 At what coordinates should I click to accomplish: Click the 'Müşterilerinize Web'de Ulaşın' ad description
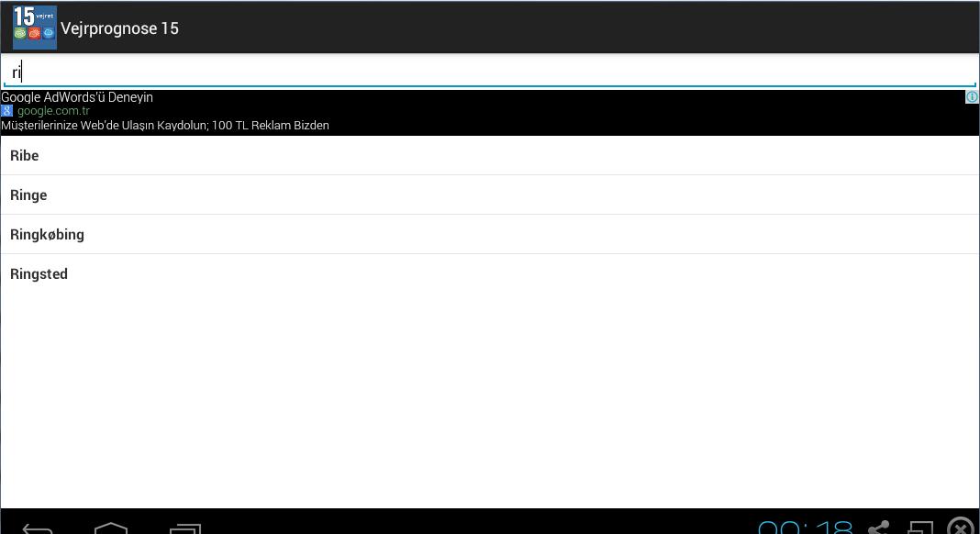point(165,126)
